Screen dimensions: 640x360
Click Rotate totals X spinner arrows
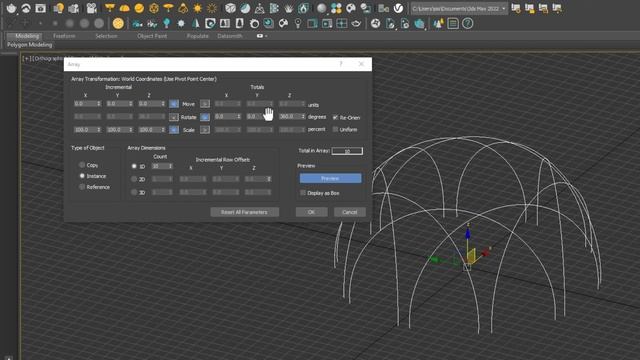(x=239, y=117)
